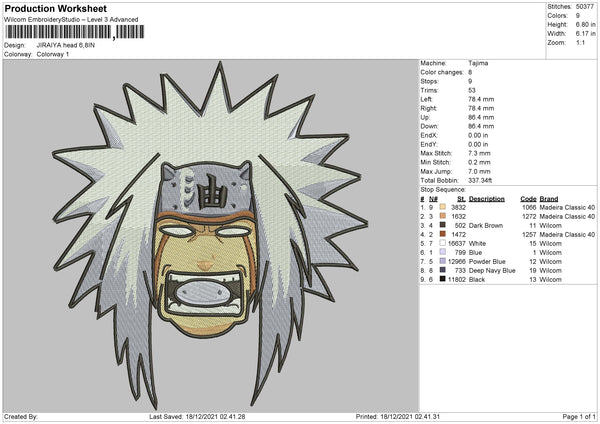Click the stitch count 11802 for Black
Viewport: 600px width, 424px height.
tap(457, 279)
